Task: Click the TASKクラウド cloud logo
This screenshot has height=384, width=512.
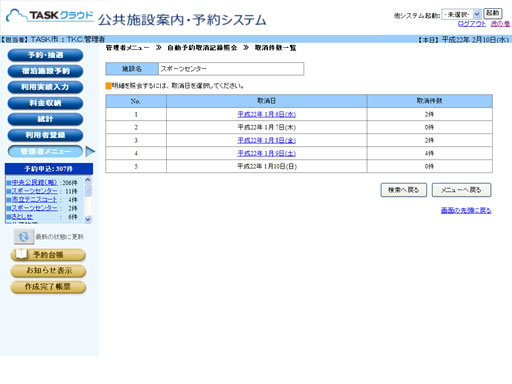Action: coord(50,16)
